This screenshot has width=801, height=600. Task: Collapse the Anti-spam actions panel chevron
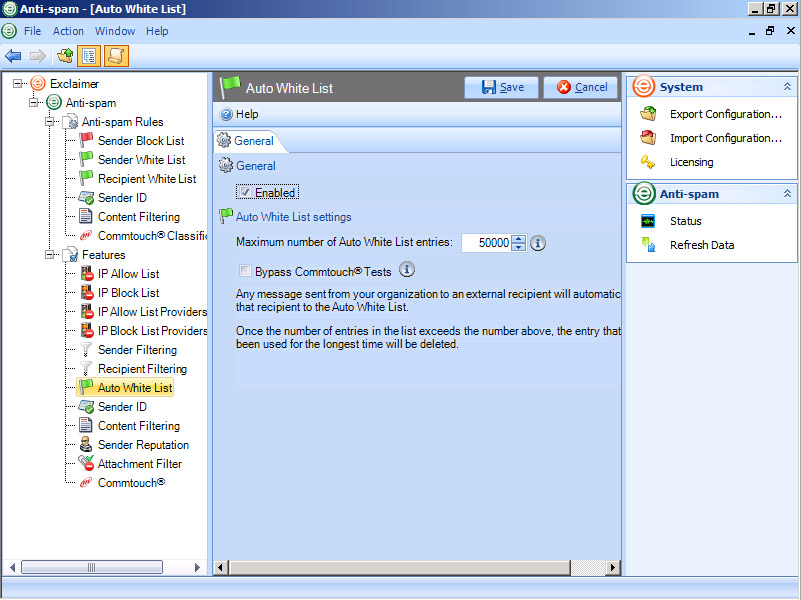(787, 194)
